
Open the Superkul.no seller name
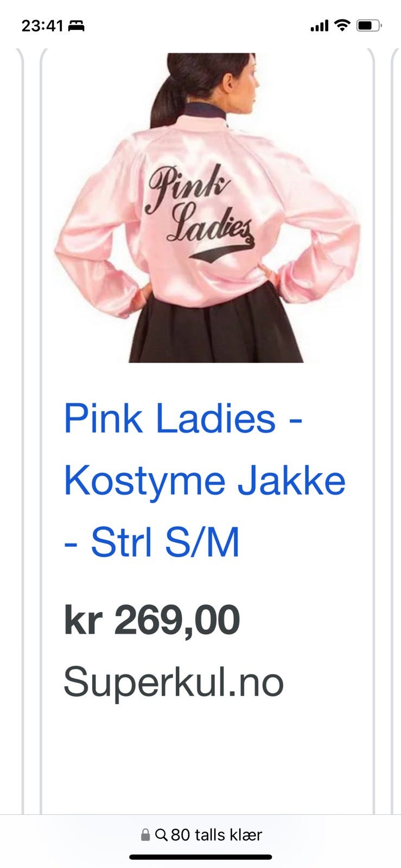[x=174, y=682]
